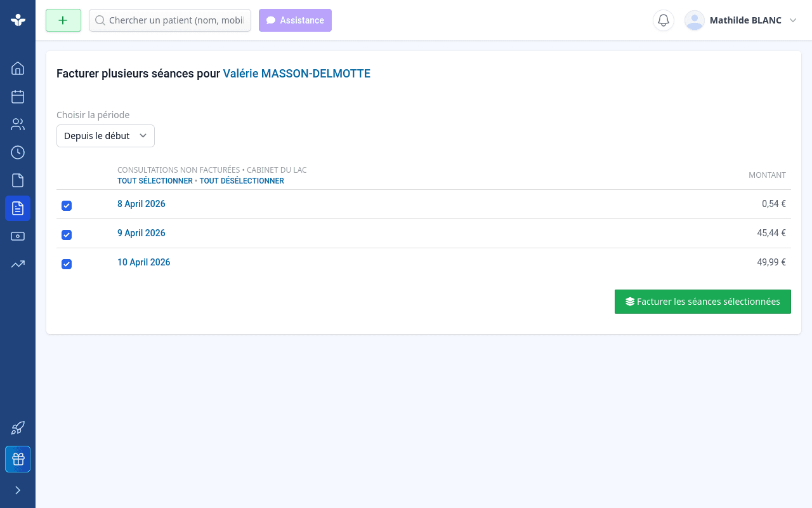Click the 45,44 € amount
The height and width of the screenshot is (508, 812).
[771, 233]
